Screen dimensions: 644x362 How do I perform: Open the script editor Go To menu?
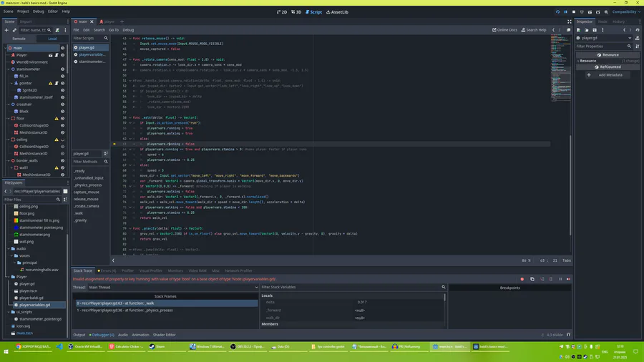click(x=114, y=30)
